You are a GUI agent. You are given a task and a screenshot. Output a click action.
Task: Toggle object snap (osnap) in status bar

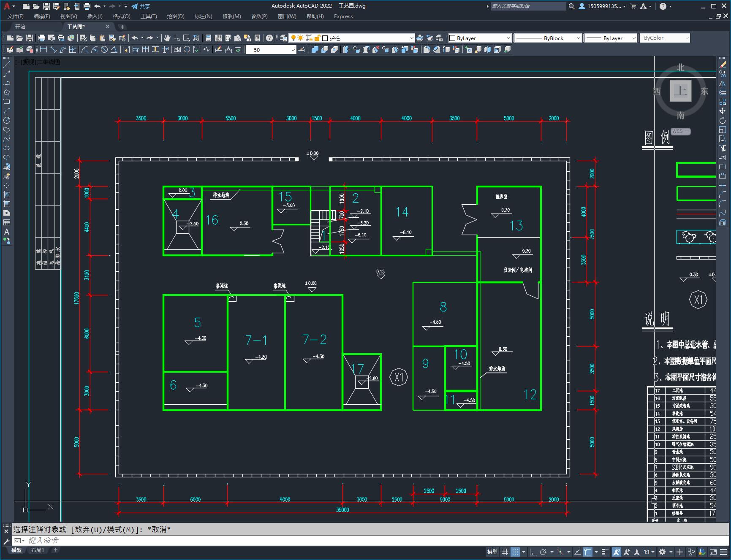(587, 552)
